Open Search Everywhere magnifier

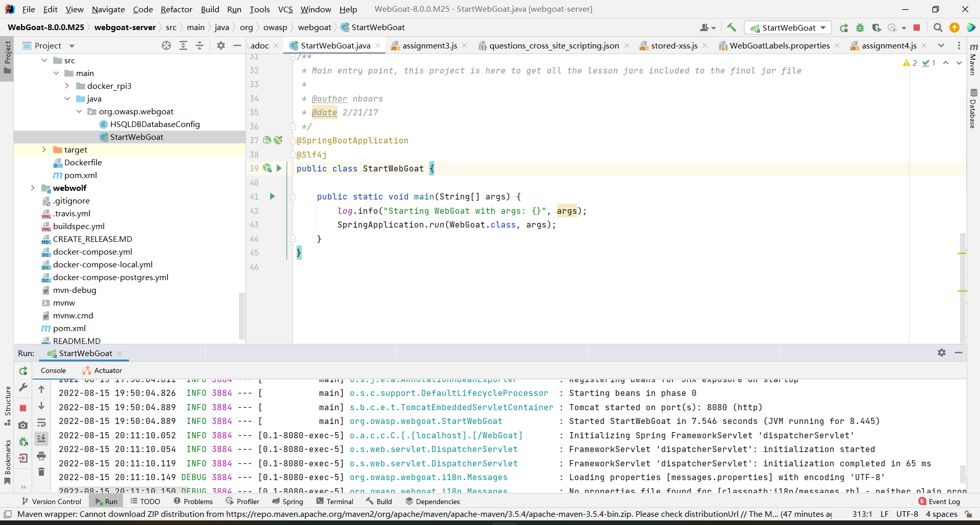pos(938,28)
